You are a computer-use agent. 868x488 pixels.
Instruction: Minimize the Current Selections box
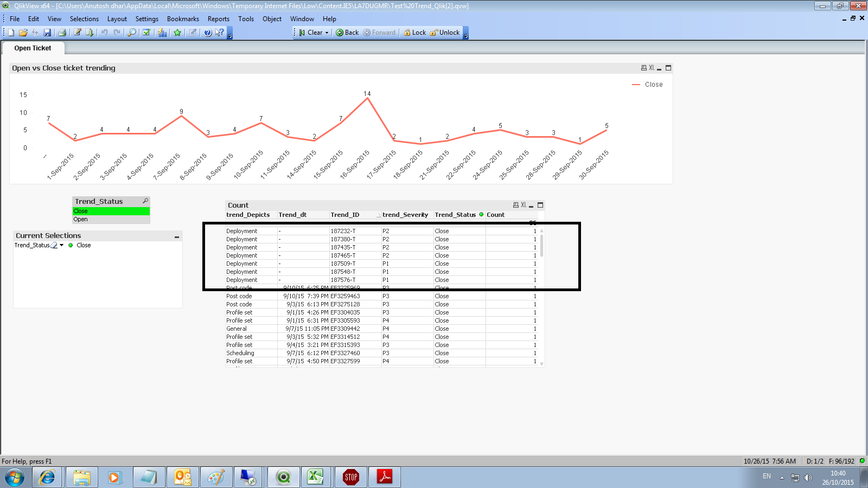tap(177, 236)
